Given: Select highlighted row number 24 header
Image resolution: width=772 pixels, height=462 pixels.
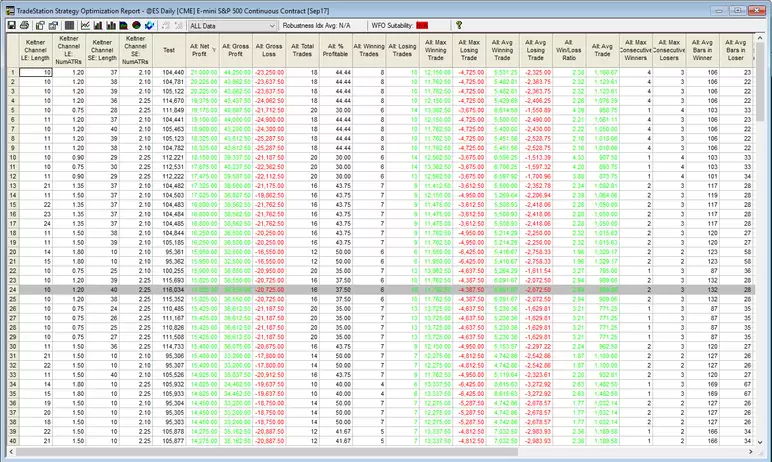Looking at the screenshot, I should pyautogui.click(x=13, y=290).
